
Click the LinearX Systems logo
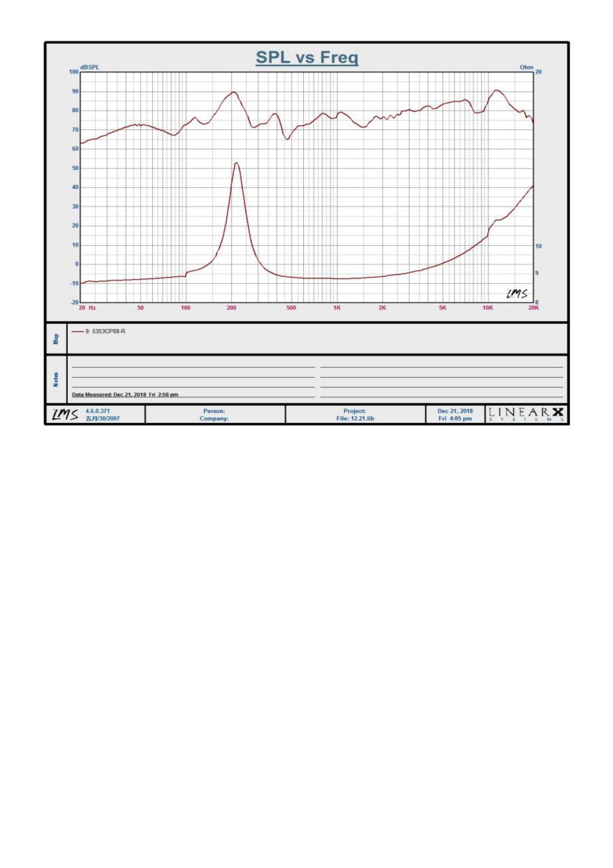[x=526, y=414]
